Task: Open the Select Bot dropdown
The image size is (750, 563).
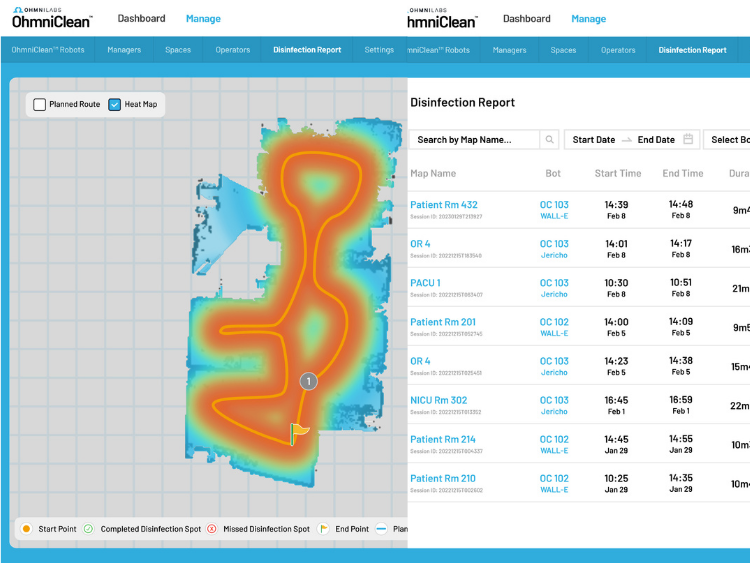Action: (728, 140)
